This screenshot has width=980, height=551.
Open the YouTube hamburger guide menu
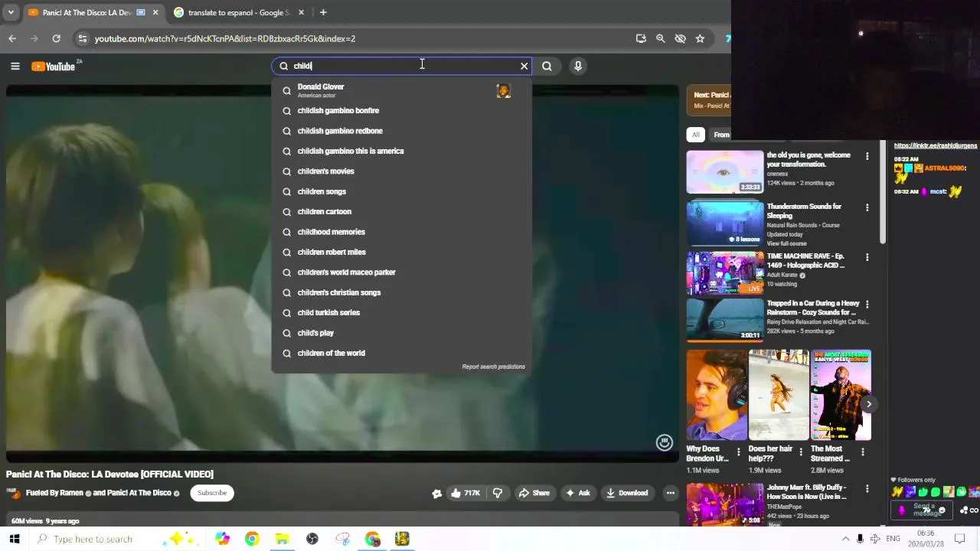[x=15, y=67]
